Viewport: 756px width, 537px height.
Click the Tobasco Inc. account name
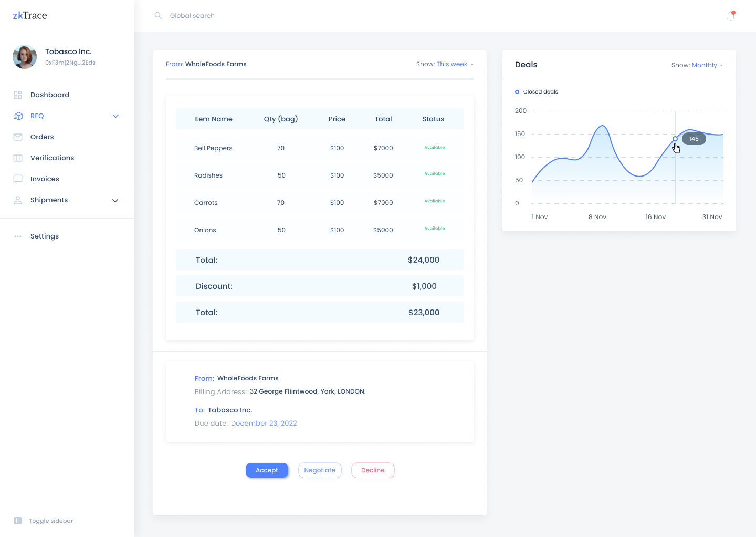(x=68, y=51)
